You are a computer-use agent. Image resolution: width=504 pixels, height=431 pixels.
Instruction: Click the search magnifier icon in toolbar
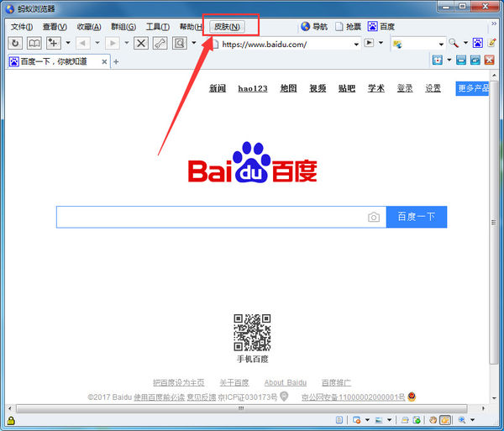pos(454,43)
